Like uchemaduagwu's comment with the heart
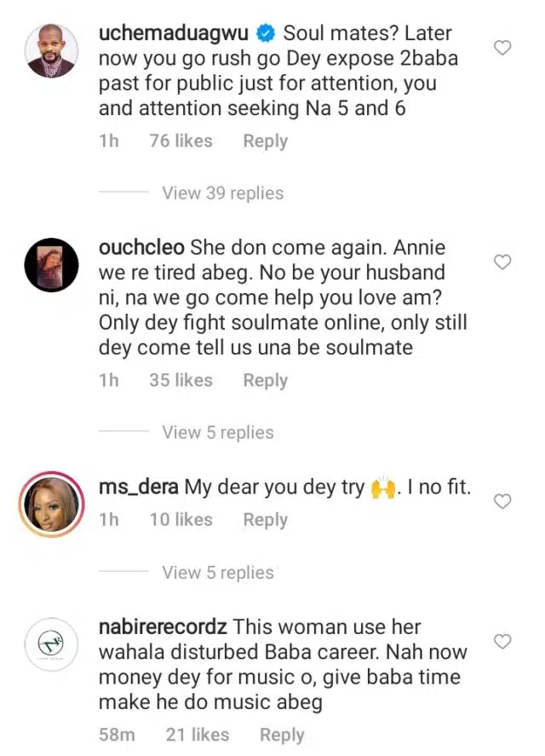The image size is (545, 756). click(x=503, y=48)
